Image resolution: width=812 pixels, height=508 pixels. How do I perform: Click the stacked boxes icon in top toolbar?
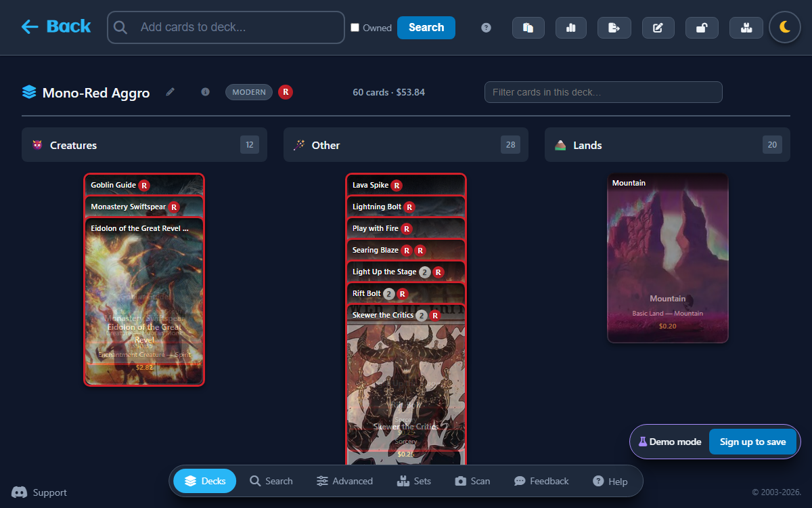(746, 28)
